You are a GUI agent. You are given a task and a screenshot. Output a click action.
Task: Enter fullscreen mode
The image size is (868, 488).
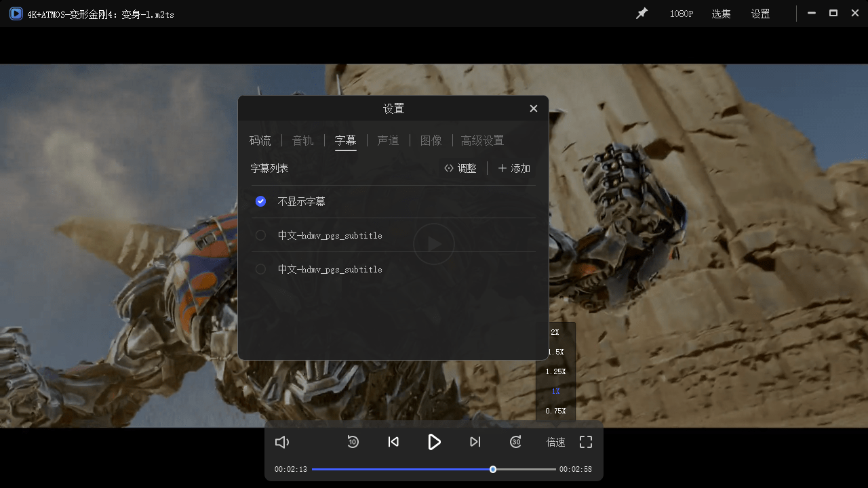point(586,442)
